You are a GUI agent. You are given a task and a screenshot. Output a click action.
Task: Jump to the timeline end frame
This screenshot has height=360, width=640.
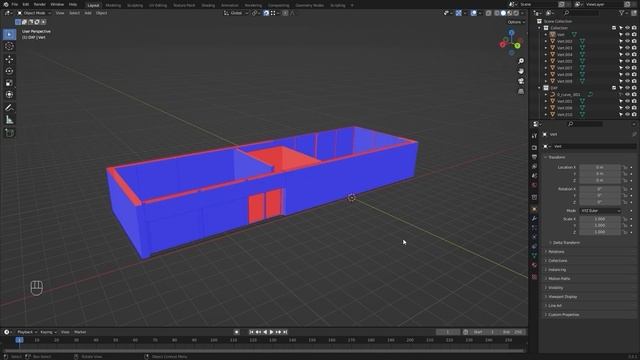tap(285, 332)
